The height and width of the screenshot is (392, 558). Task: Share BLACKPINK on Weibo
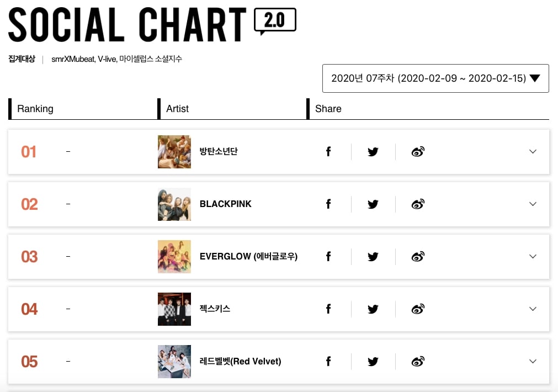tap(418, 204)
